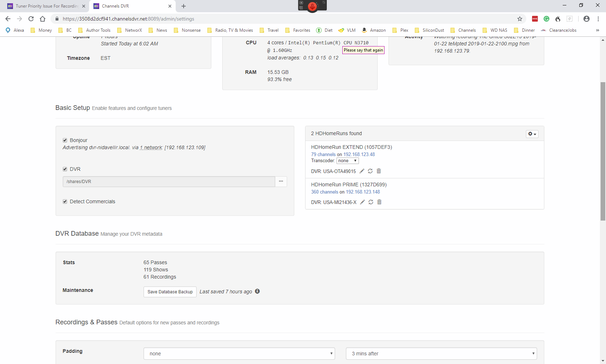Click the page vertical scrollbar thumb

tap(603, 151)
